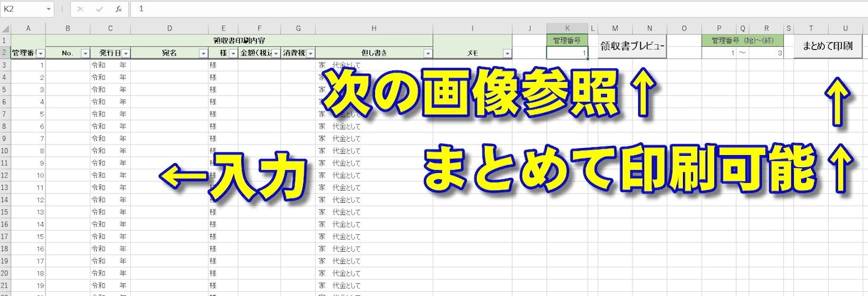Select start range cell P2 containing 1
Viewport: 868px width, 296px height.
[719, 53]
